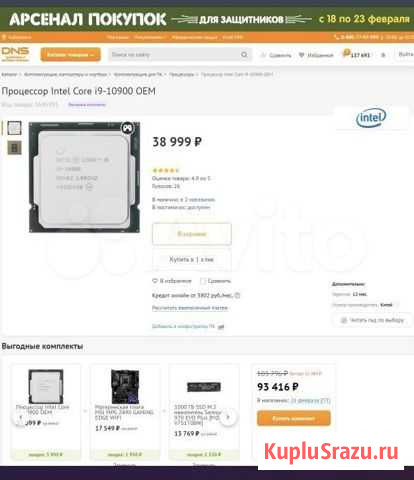Open the orange catalog dropdown button

(70, 55)
